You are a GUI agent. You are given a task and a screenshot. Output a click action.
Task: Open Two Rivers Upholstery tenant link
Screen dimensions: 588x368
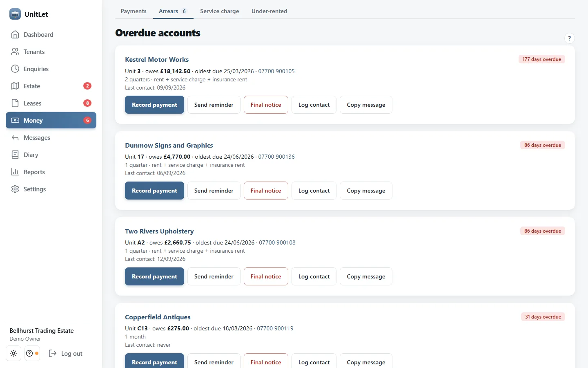(159, 231)
